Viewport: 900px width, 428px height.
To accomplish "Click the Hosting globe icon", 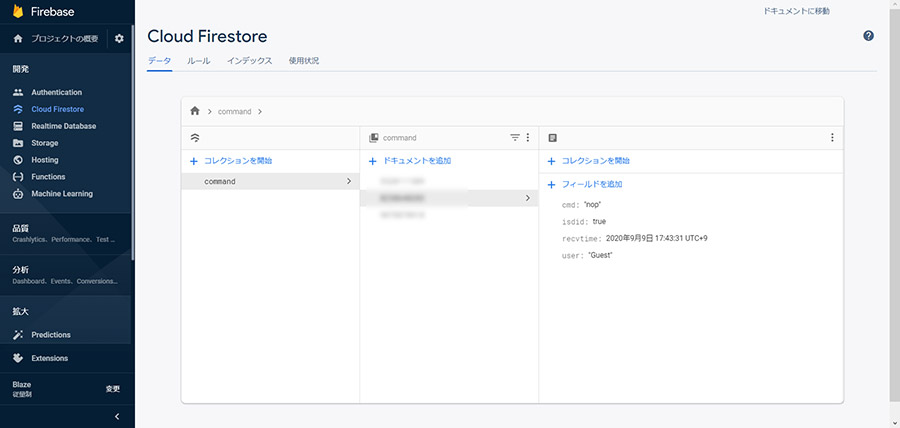I will point(18,160).
